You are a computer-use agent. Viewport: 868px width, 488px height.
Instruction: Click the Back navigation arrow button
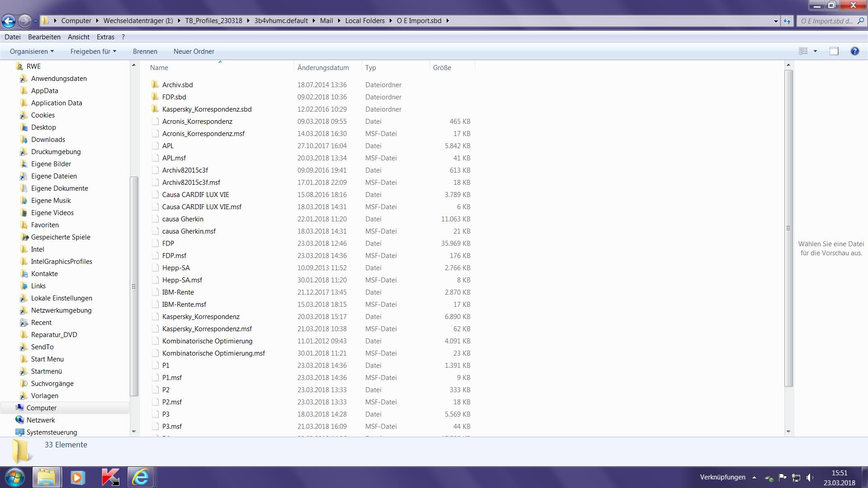(x=9, y=21)
